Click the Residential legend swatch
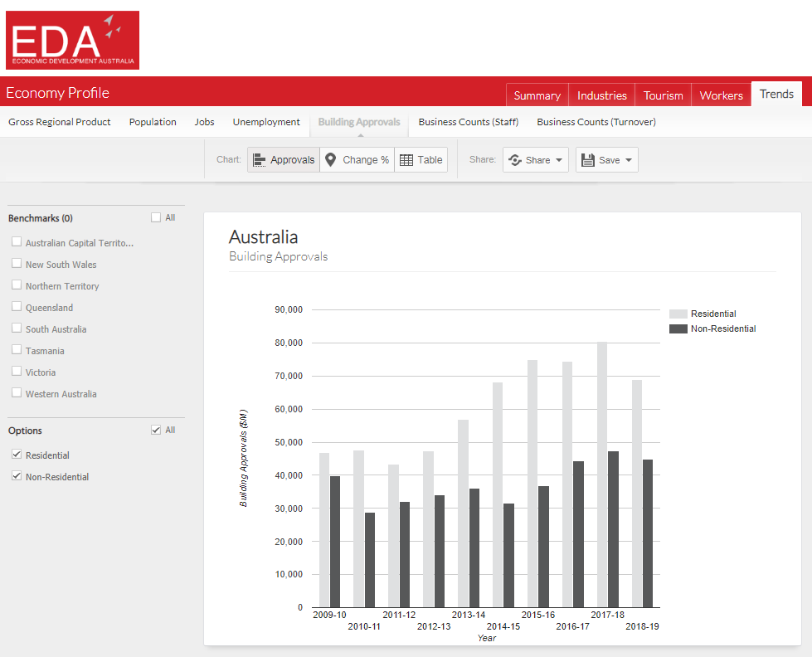The height and width of the screenshot is (657, 812). click(678, 314)
